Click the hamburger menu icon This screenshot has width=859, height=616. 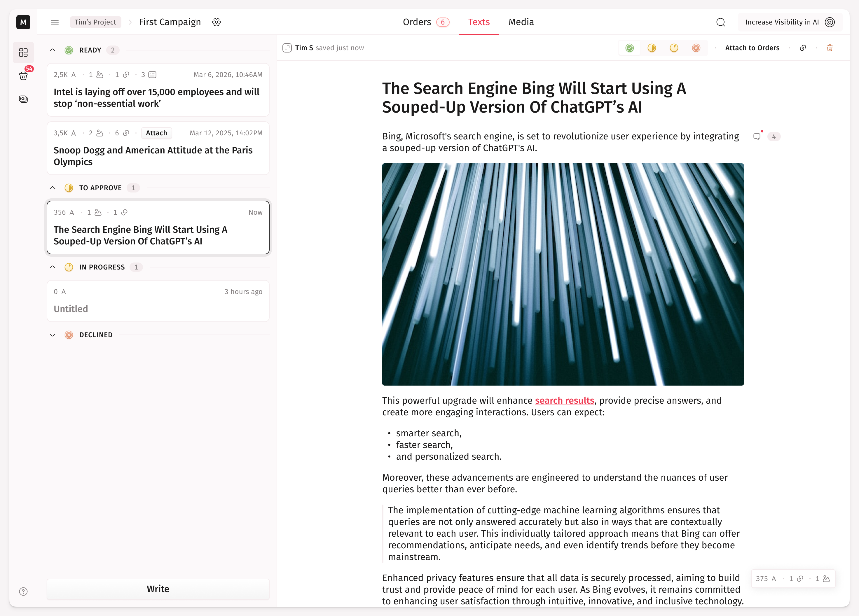tap(55, 22)
